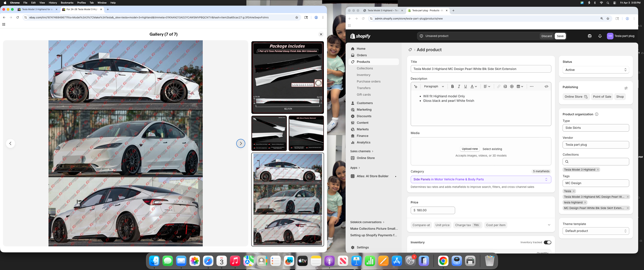Save the unsaved product
The width and height of the screenshot is (644, 270).
(560, 36)
